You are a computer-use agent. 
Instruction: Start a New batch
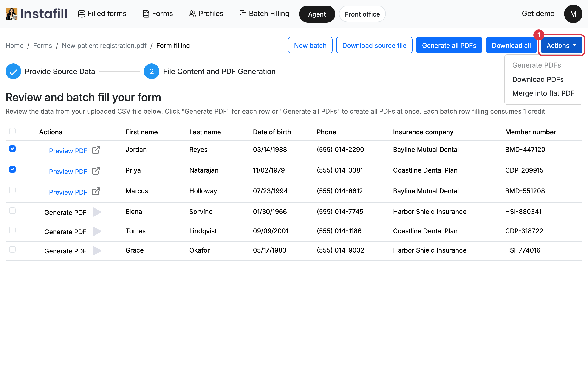coord(310,45)
